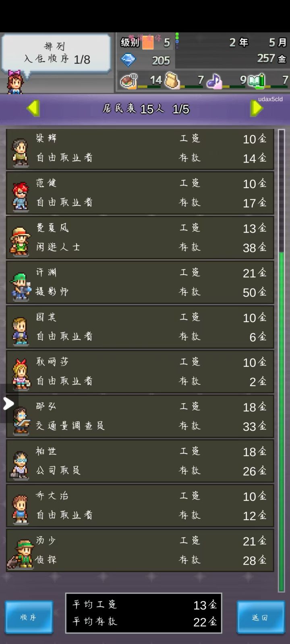Tap the blue diamond currency icon
Viewport: 290px width, 644px height.
click(128, 60)
